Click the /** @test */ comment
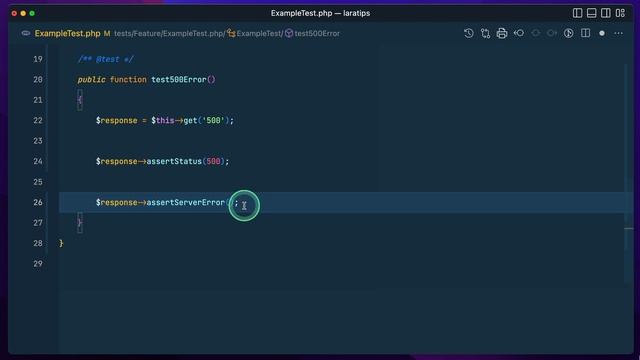Screen dimensions: 640x360 click(105, 59)
